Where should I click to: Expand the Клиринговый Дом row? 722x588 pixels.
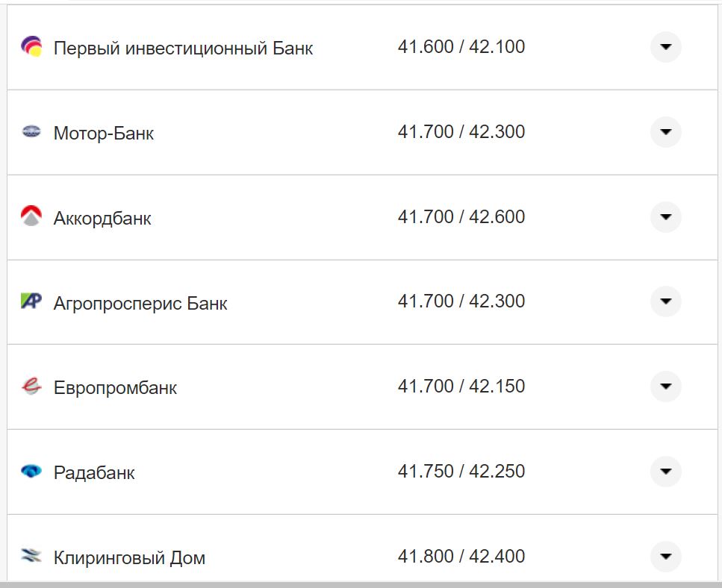click(x=665, y=556)
